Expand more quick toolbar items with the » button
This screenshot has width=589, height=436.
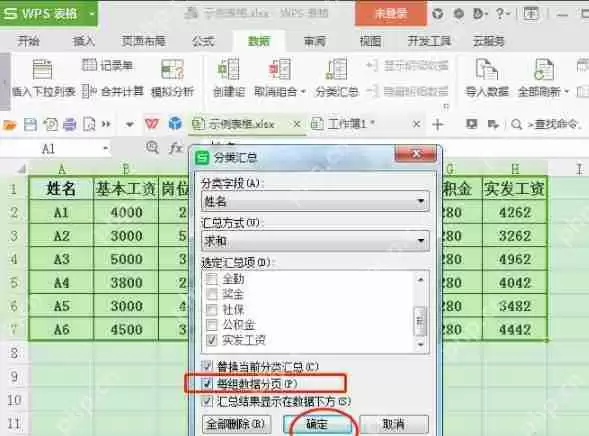point(106,124)
